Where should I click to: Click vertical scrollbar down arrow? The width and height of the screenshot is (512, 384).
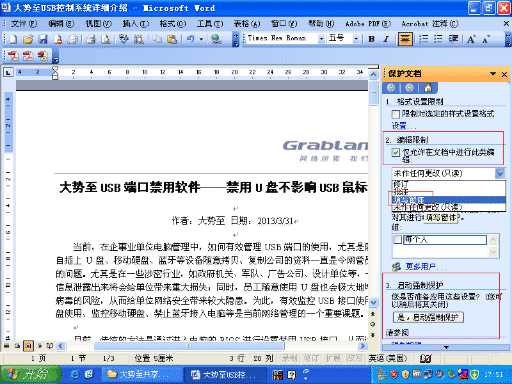pos(373,303)
